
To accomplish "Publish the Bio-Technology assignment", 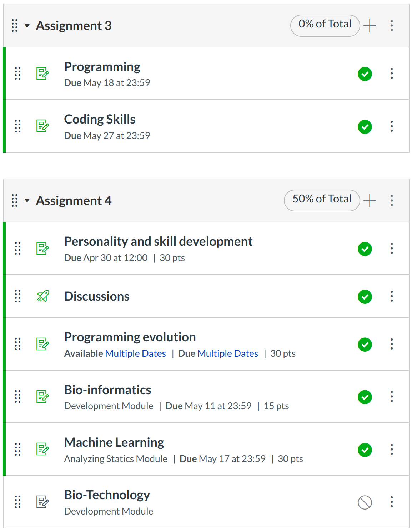I will click(365, 502).
